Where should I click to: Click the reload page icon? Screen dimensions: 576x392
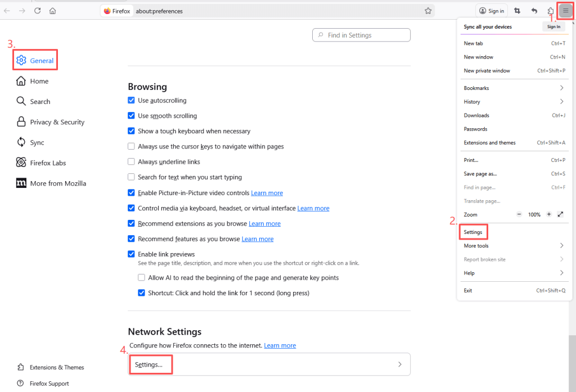tap(38, 11)
